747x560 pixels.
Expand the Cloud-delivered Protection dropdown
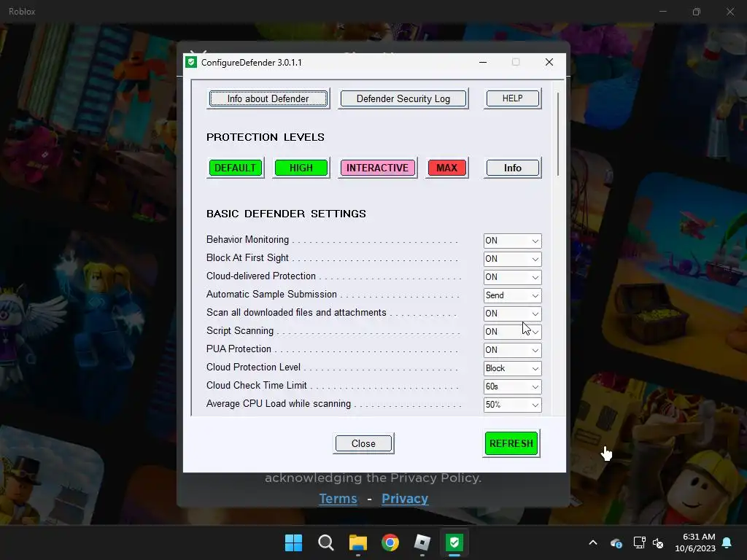click(512, 277)
